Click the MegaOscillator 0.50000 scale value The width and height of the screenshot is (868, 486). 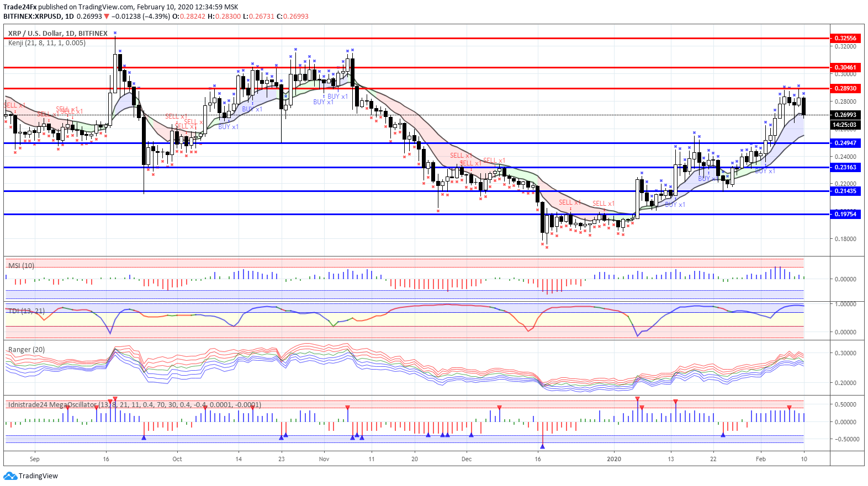pos(845,404)
